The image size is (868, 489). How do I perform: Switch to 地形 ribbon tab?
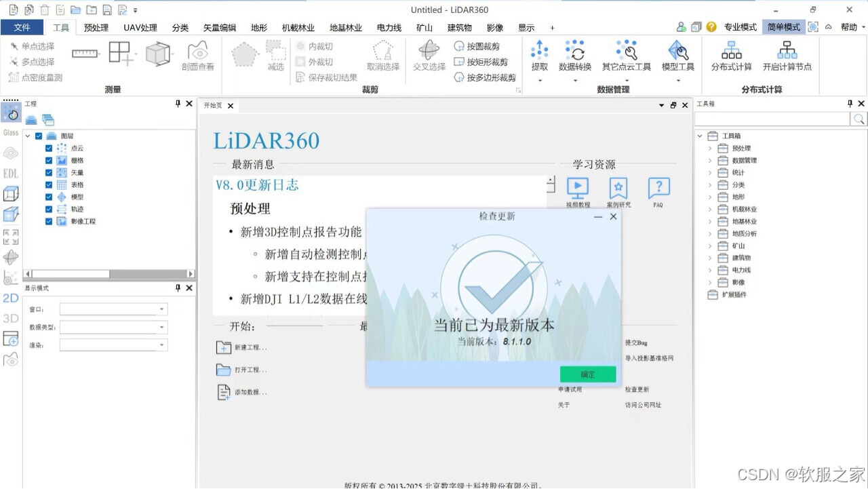pyautogui.click(x=259, y=28)
